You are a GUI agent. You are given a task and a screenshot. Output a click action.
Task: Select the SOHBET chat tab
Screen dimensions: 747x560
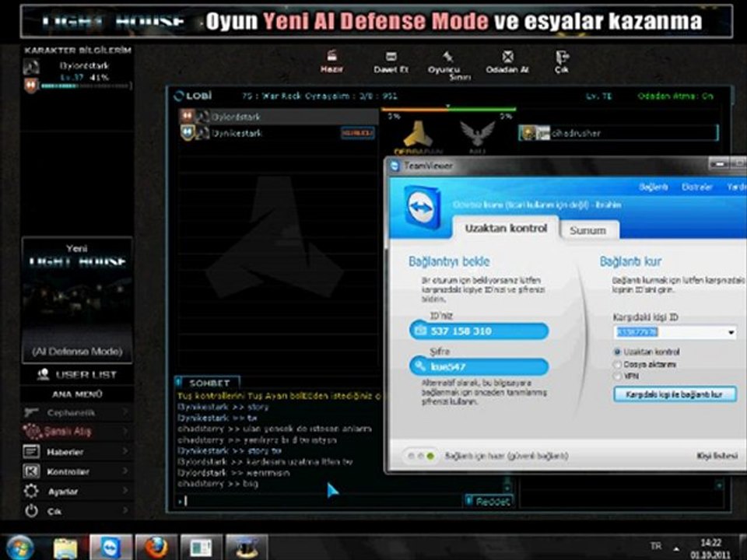pos(207,383)
